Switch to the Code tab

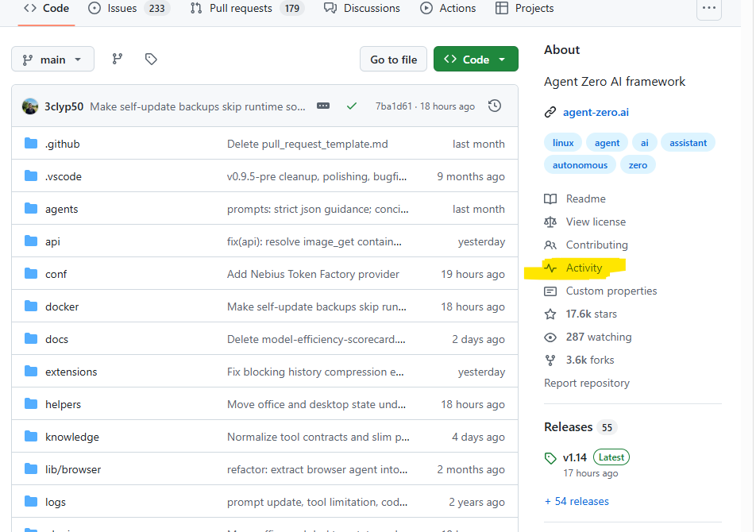46,8
